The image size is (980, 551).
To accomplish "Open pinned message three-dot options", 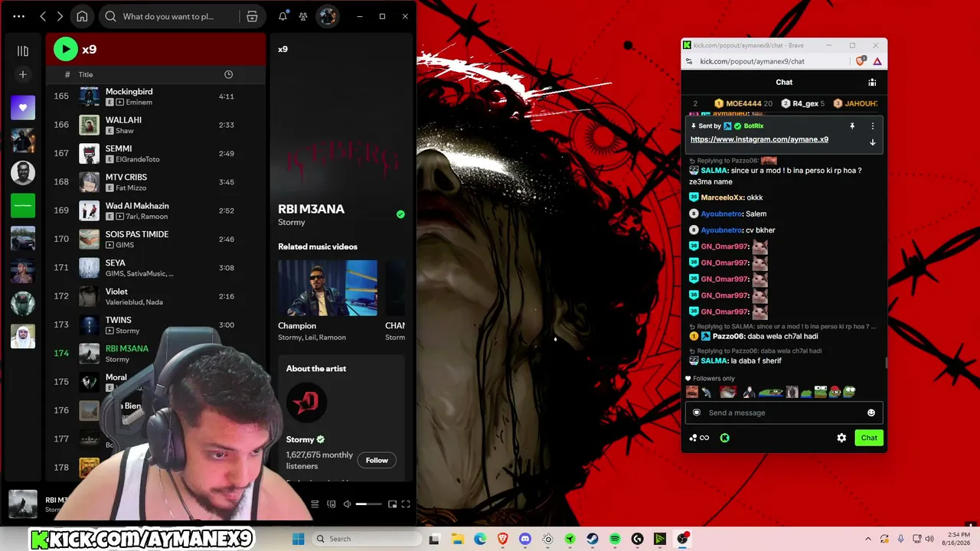I will tap(872, 126).
